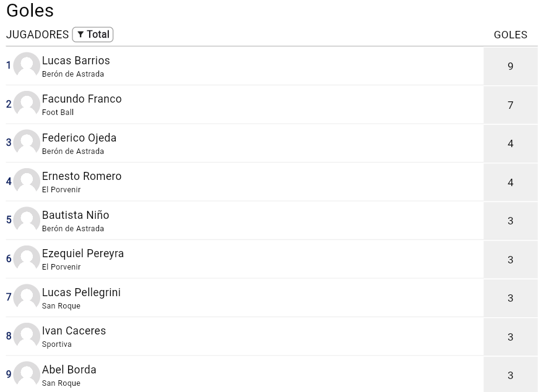Viewport: 541px width, 392px height.
Task: Click the GOLES column header
Action: 510,35
